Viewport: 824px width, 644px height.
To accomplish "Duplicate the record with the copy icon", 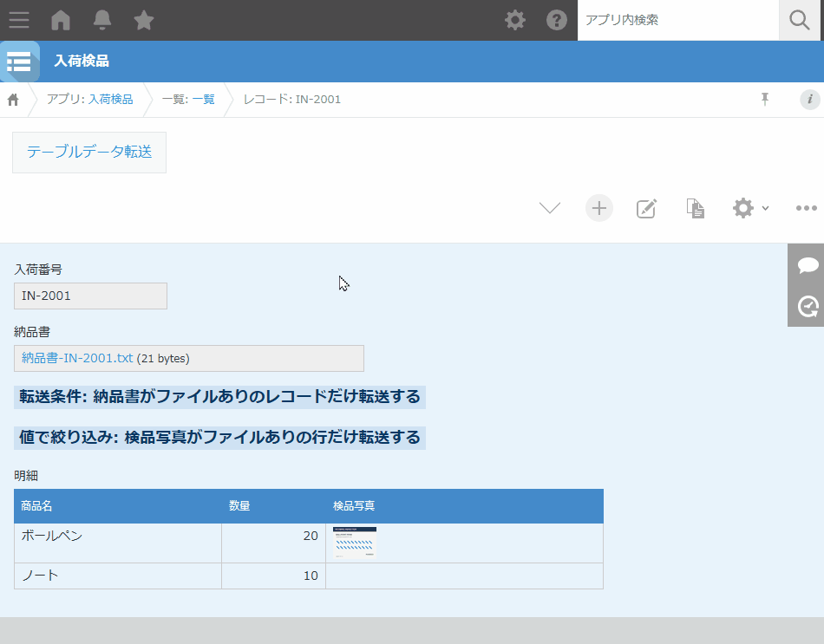I will click(x=695, y=208).
